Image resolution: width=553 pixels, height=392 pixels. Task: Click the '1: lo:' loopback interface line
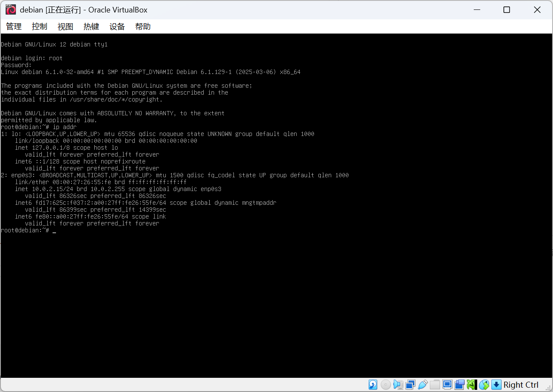(158, 134)
